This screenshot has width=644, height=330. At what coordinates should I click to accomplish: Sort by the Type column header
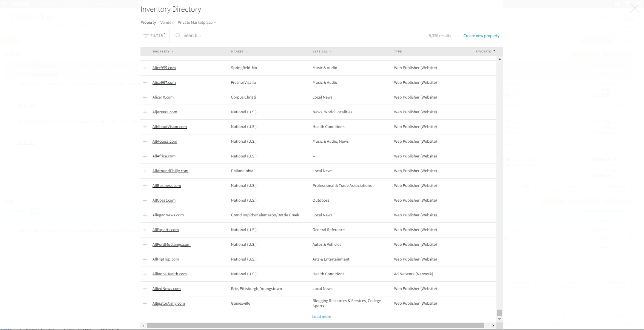[400, 51]
